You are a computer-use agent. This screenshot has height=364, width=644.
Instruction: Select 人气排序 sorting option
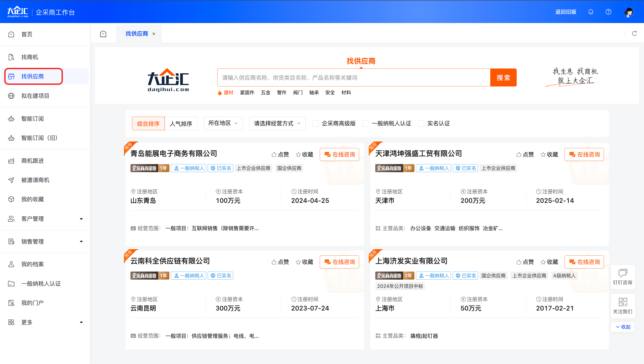[x=181, y=123]
